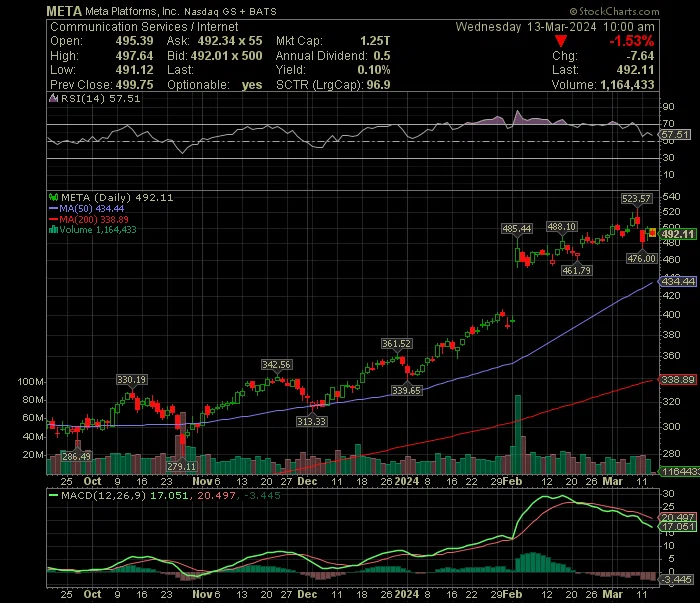
Task: Click the 1164433 volume axis tag
Action: 679,472
